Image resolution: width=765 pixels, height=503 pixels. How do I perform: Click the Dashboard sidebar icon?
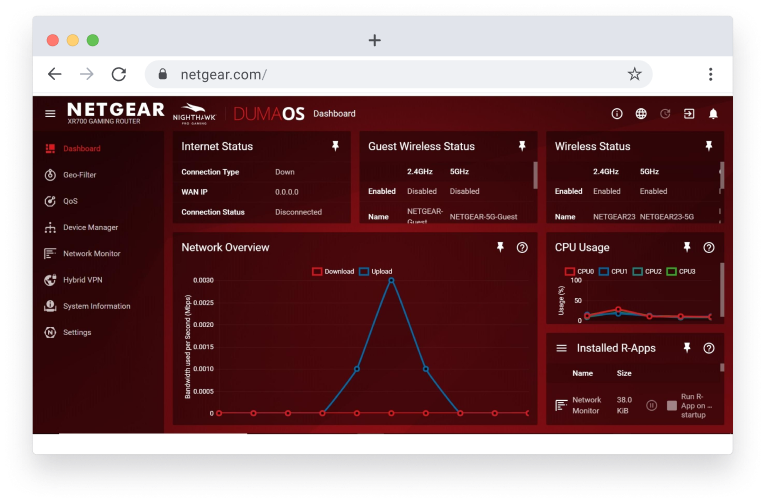50,148
